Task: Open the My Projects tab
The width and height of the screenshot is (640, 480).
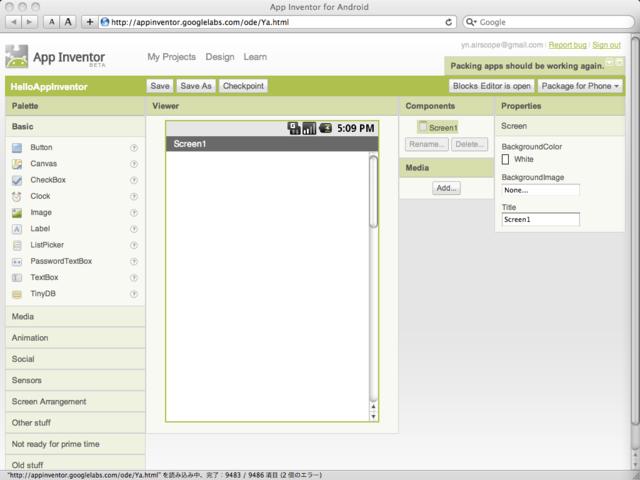Action: point(171,57)
